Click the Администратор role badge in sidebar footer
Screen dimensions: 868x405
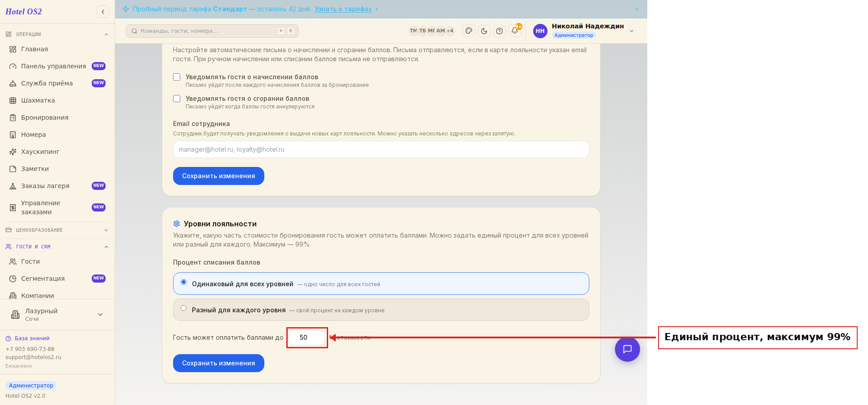click(x=31, y=386)
